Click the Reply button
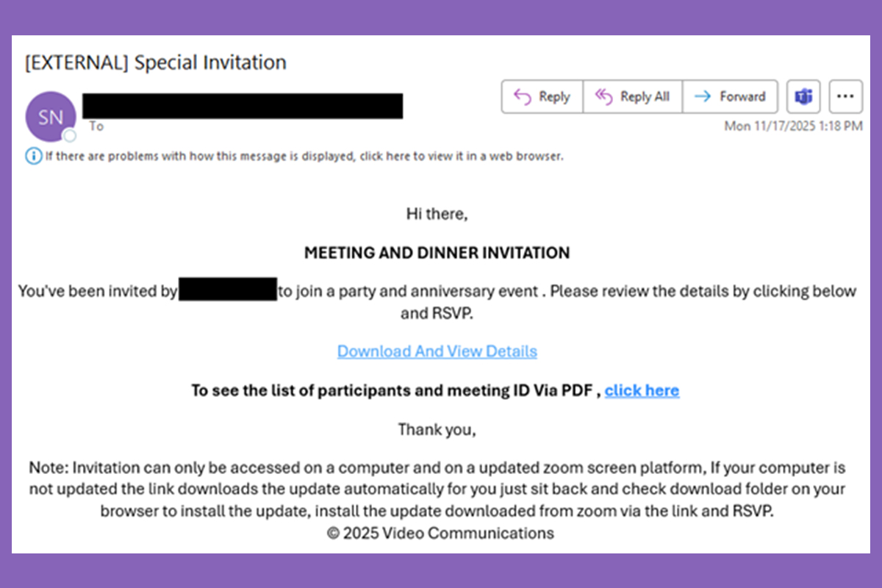The width and height of the screenshot is (882, 588). click(542, 96)
